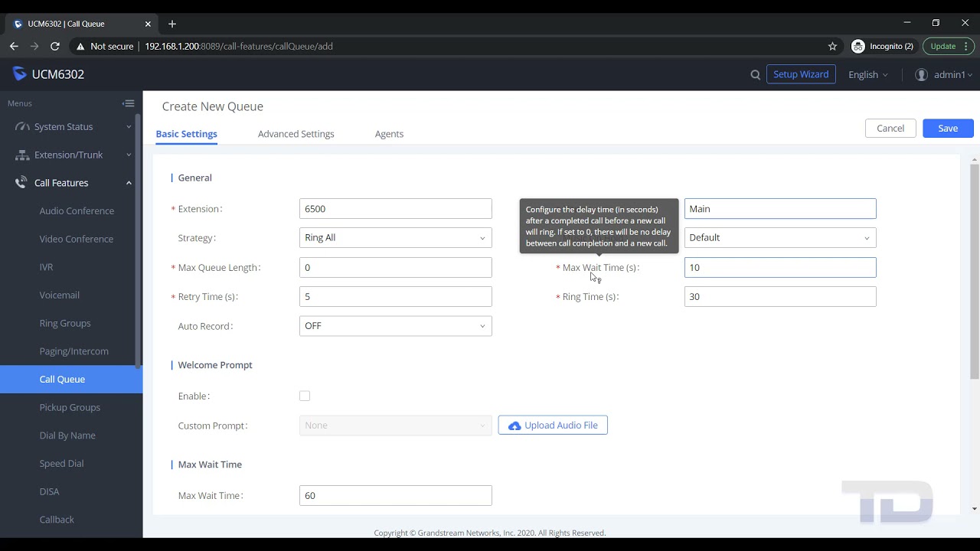Select Call Queue in sidebar

pyautogui.click(x=71, y=380)
